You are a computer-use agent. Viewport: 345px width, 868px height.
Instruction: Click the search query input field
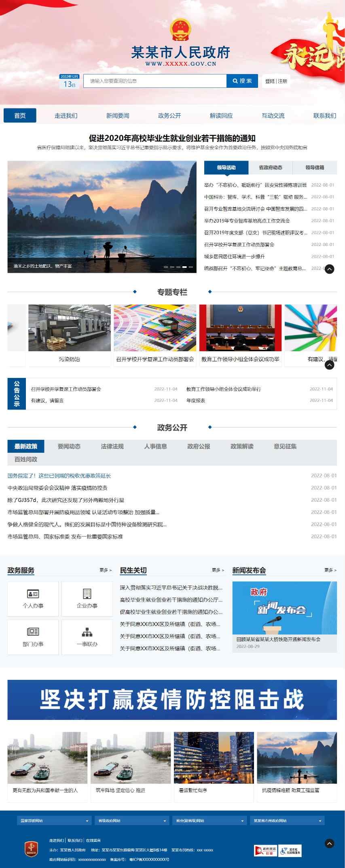coord(155,81)
